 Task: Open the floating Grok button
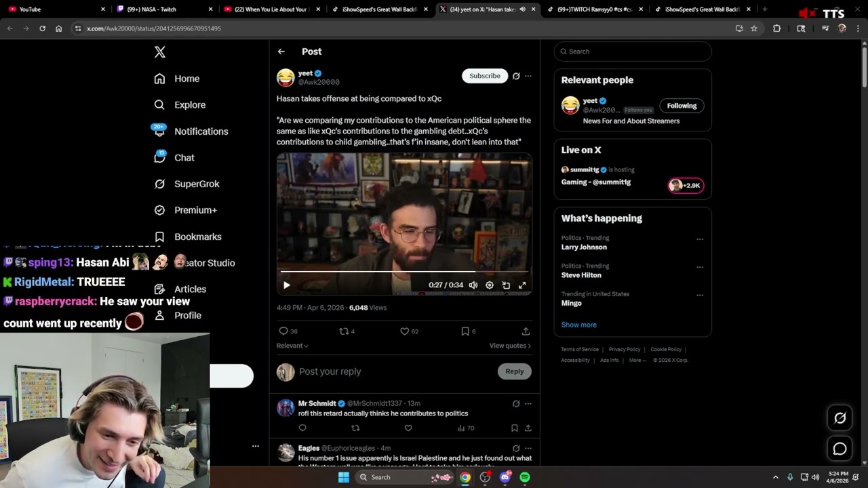pyautogui.click(x=840, y=418)
